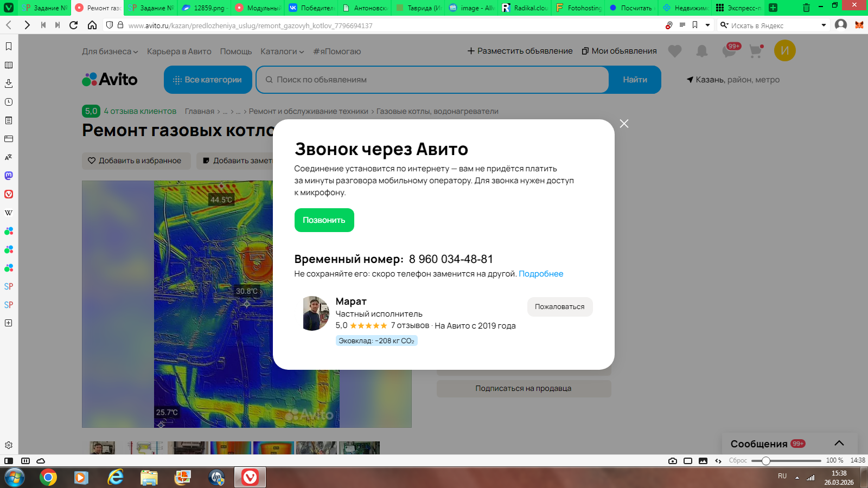Go to browser home page
Image resolution: width=868 pixels, height=488 pixels.
[92, 25]
